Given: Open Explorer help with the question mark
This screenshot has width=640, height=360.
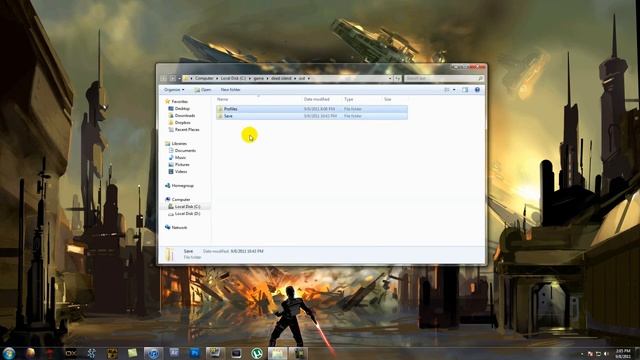Looking at the screenshot, I should 477,90.
